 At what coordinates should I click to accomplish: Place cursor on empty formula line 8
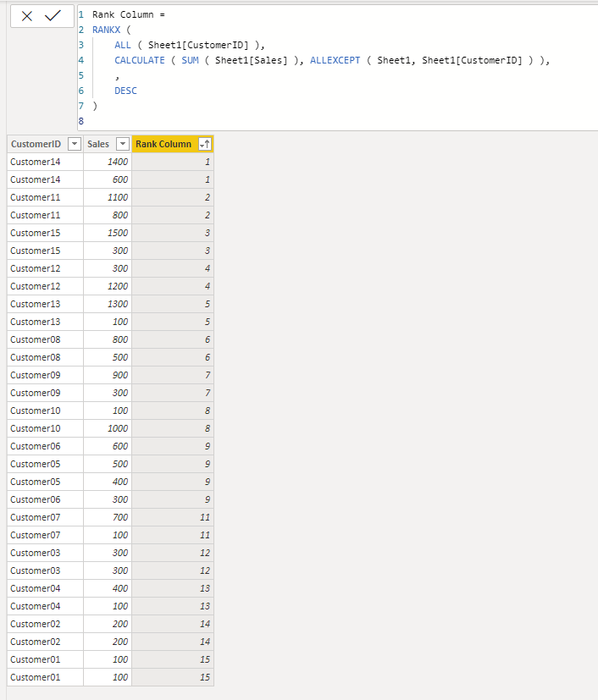point(313,121)
